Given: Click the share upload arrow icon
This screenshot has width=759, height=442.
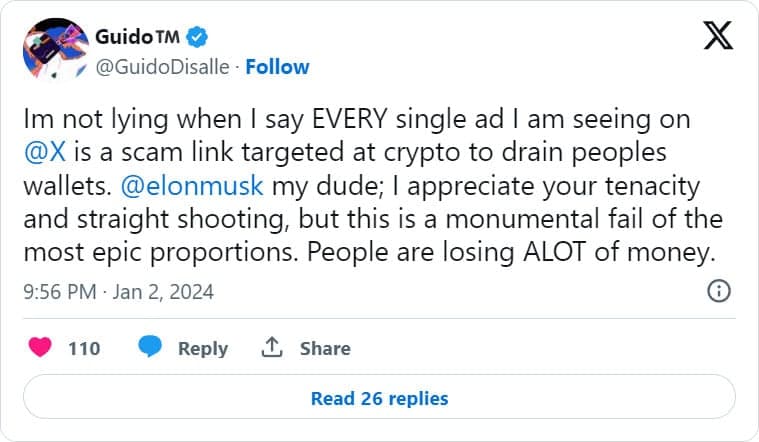Looking at the screenshot, I should click(271, 347).
